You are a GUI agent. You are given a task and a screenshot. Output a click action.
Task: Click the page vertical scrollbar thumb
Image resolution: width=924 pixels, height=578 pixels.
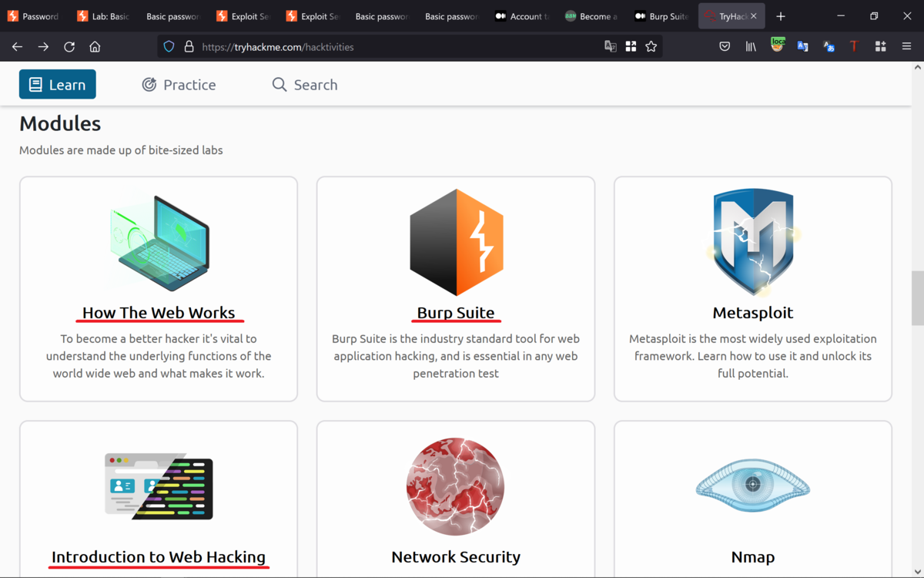pos(917,298)
